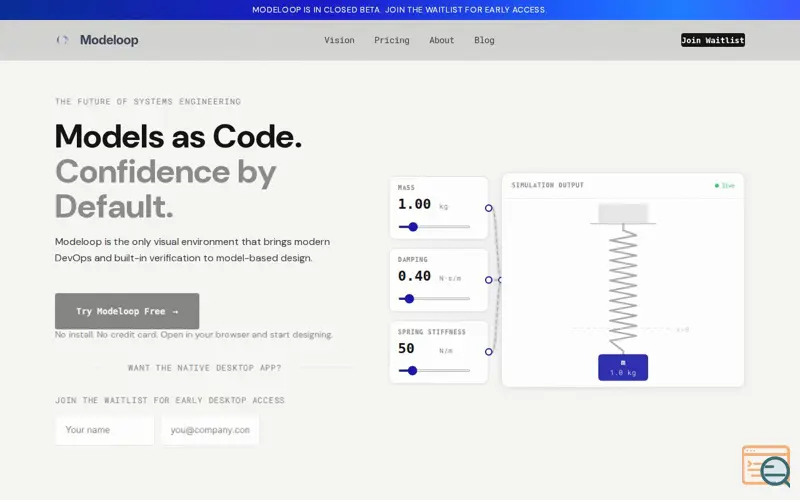
Task: Open the Modeloop brand name link
Action: (x=109, y=40)
